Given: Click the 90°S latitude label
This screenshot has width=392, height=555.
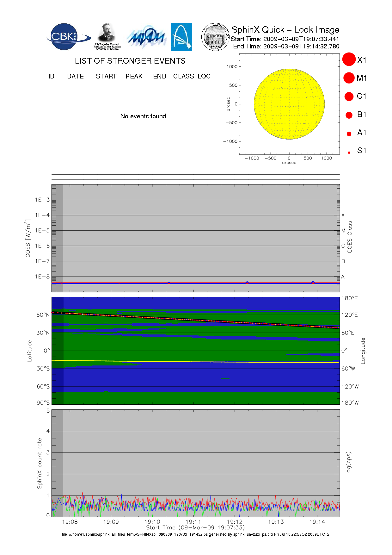Looking at the screenshot, I should pyautogui.click(x=43, y=402).
